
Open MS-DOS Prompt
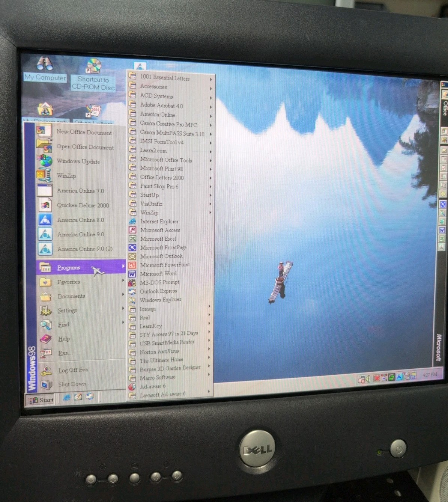171,282
